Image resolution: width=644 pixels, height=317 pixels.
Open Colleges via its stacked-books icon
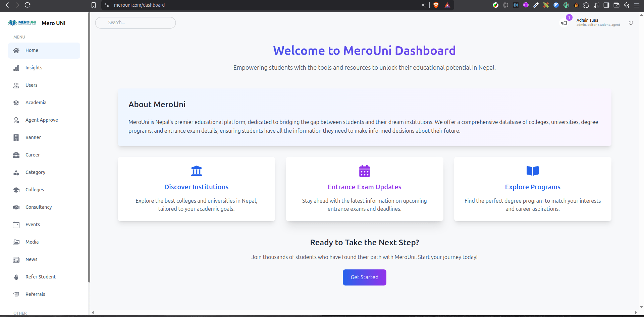(x=16, y=190)
